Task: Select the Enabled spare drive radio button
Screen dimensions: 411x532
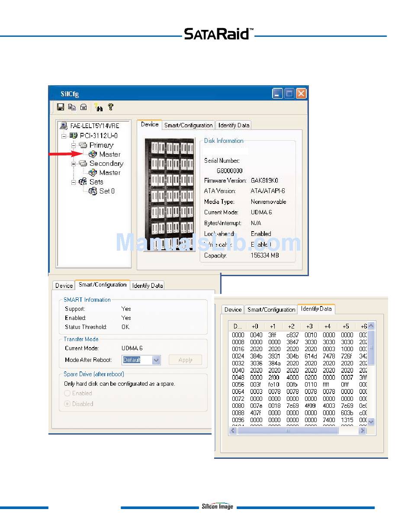Action: pos(67,393)
